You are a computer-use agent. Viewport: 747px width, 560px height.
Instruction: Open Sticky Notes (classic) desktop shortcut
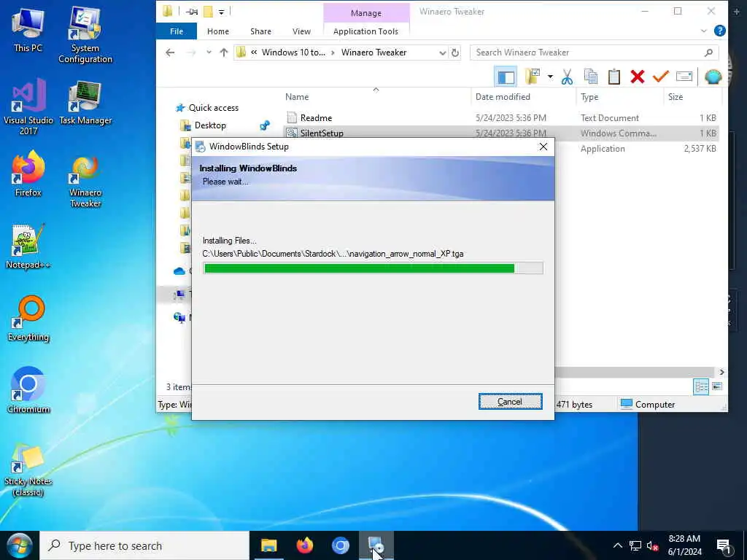tap(28, 470)
